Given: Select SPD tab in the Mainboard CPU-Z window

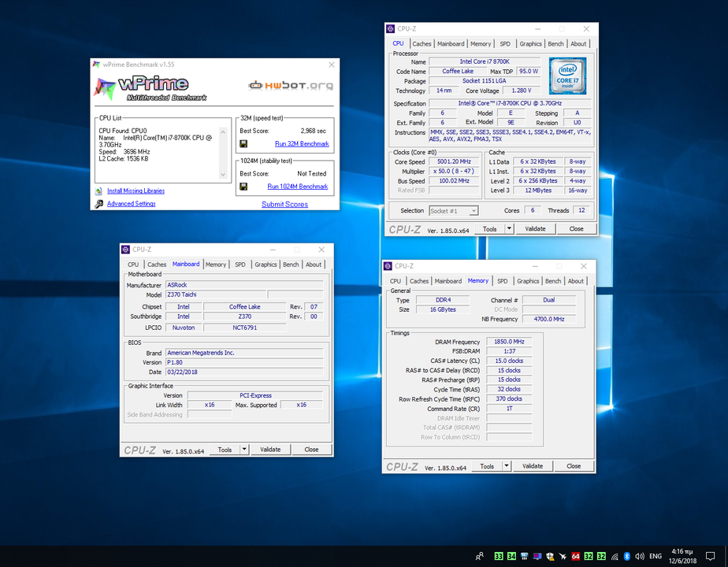Looking at the screenshot, I should coord(240,265).
